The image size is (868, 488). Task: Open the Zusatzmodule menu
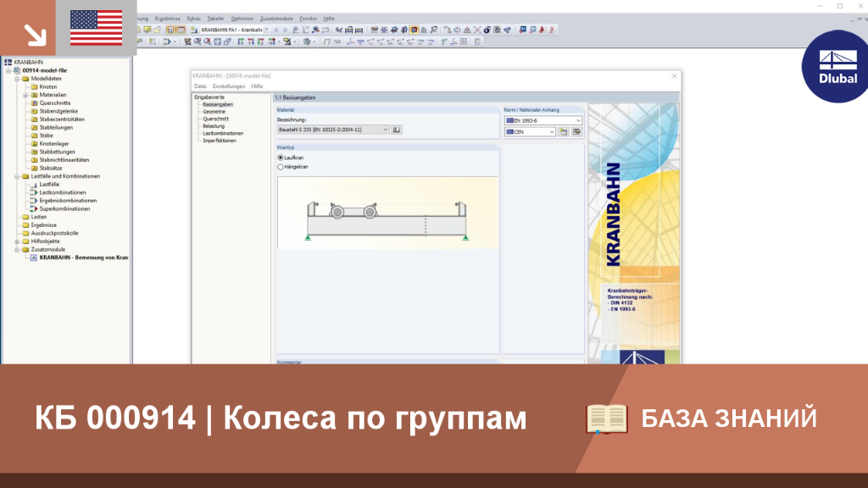tap(276, 19)
